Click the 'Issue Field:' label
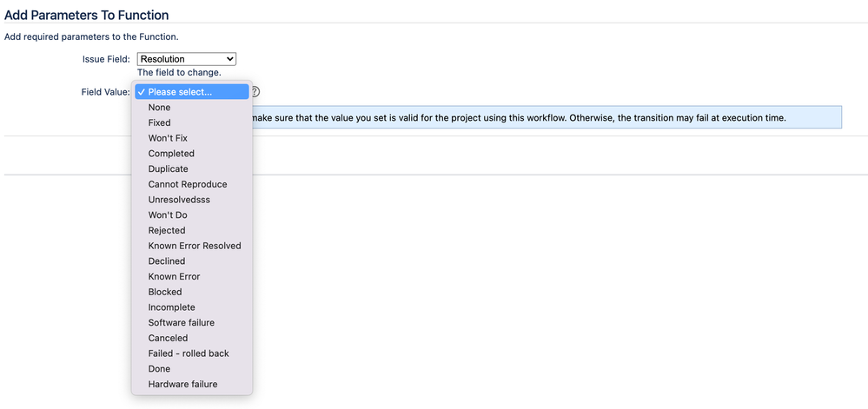 click(x=106, y=59)
